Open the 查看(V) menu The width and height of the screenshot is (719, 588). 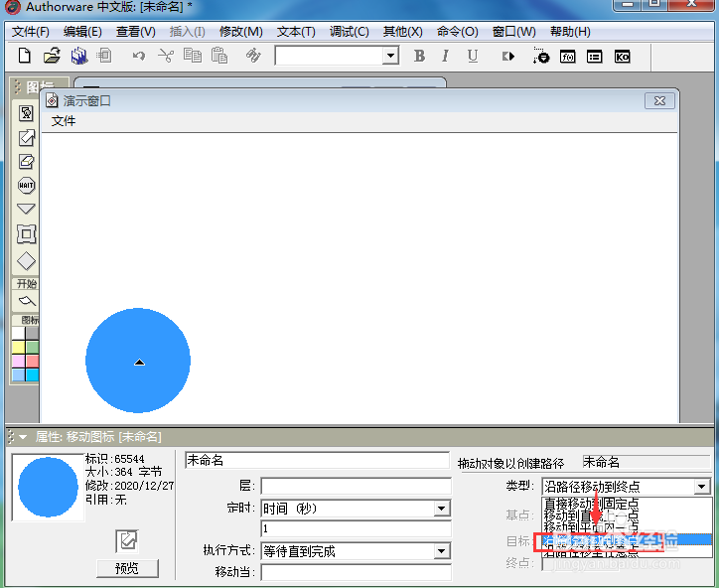(136, 32)
